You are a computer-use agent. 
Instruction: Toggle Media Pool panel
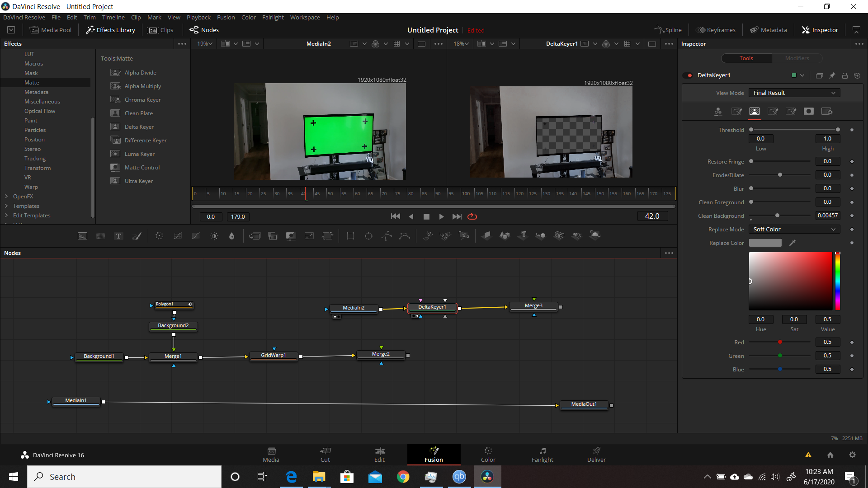51,30
